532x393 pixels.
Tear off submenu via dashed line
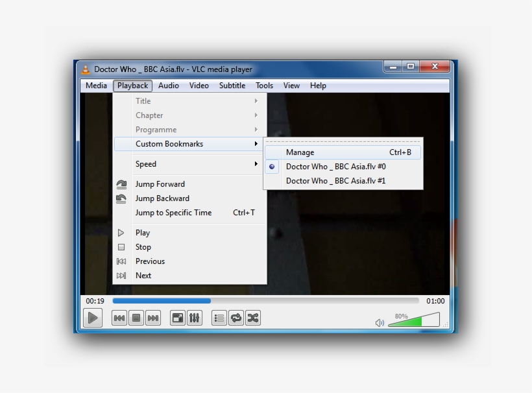[x=343, y=141]
